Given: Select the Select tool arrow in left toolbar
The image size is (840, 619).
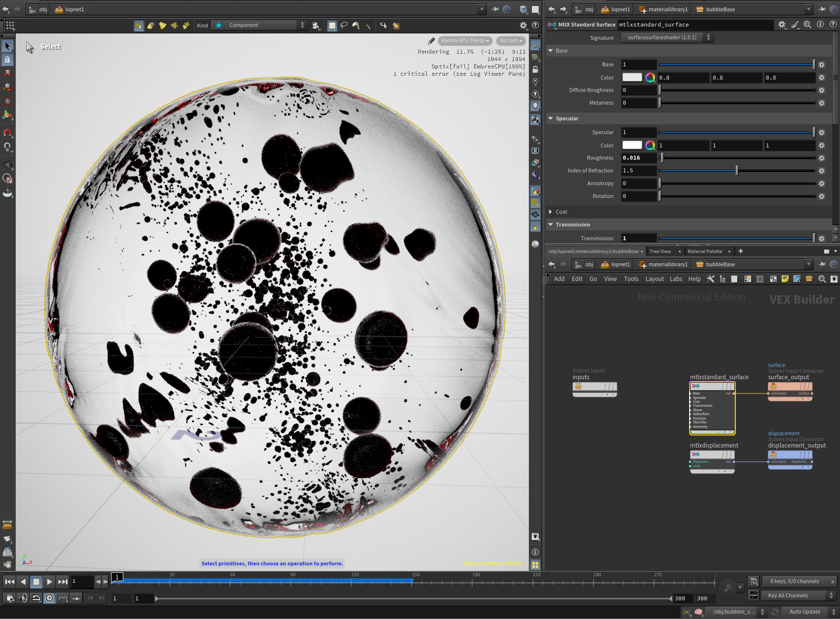Looking at the screenshot, I should (7, 46).
